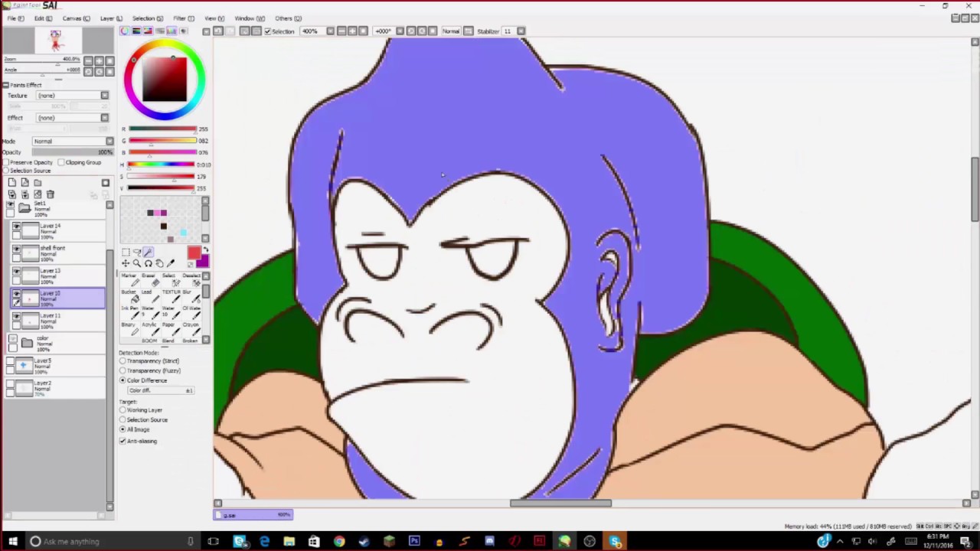Show the swatches panel
The image size is (980, 551).
point(171,31)
